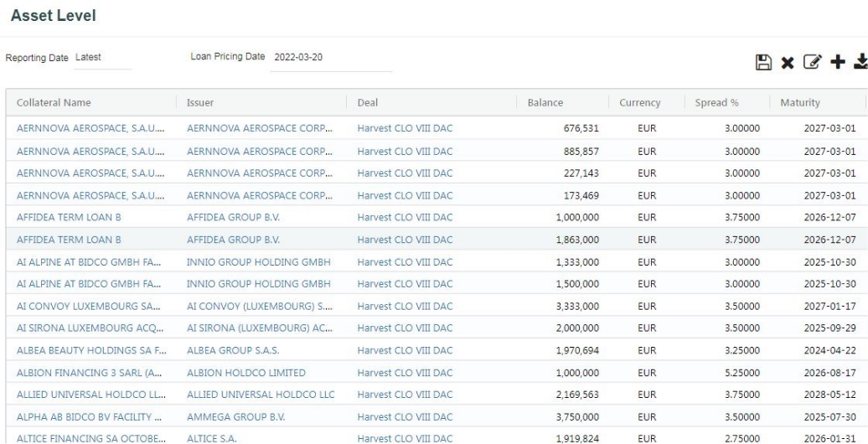Open Harvest CLO VIII DAC deal in ALBION row
The image size is (868, 444).
405,373
